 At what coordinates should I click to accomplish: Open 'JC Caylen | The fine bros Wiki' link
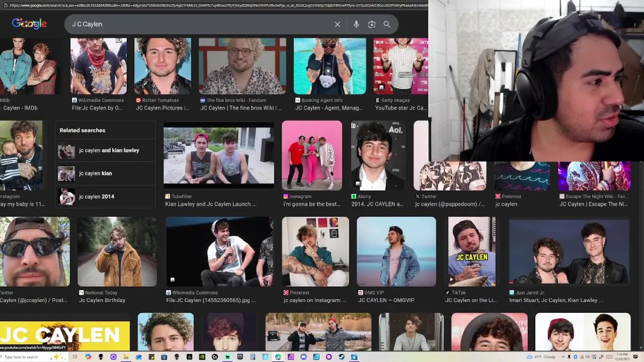(241, 108)
